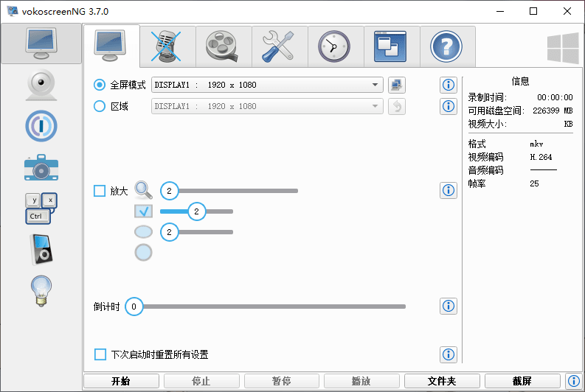
Task: Adjust the slider beside the rectangle shape
Action: (197, 211)
